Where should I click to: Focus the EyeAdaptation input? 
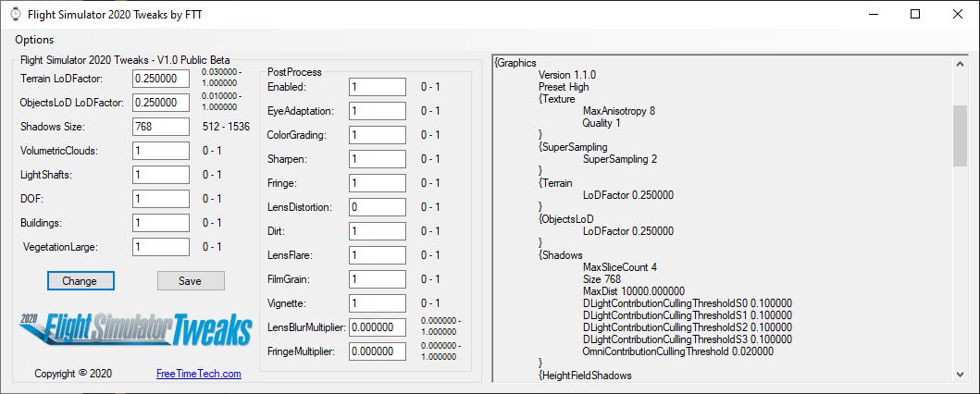click(378, 111)
